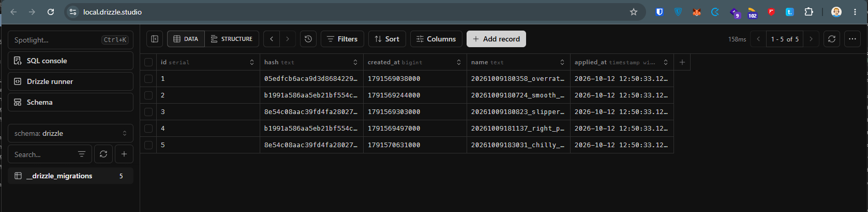Open the SQL console
This screenshot has height=212, width=868.
(x=71, y=61)
